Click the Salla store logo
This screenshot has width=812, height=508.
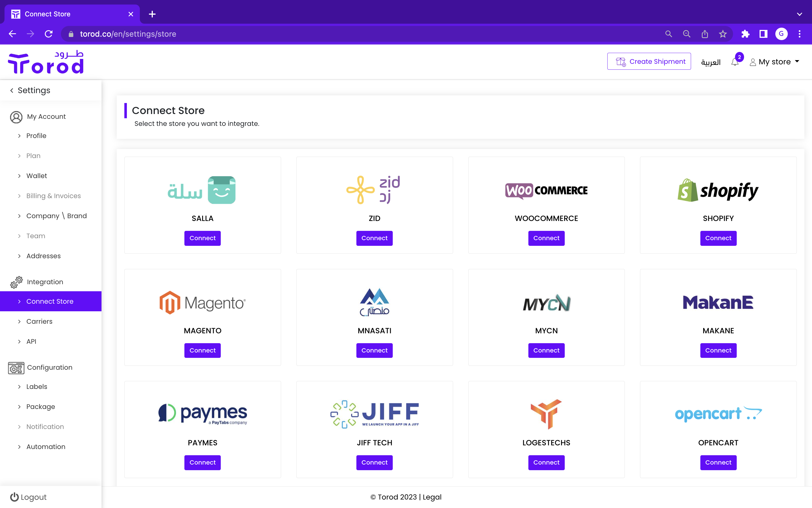click(202, 190)
